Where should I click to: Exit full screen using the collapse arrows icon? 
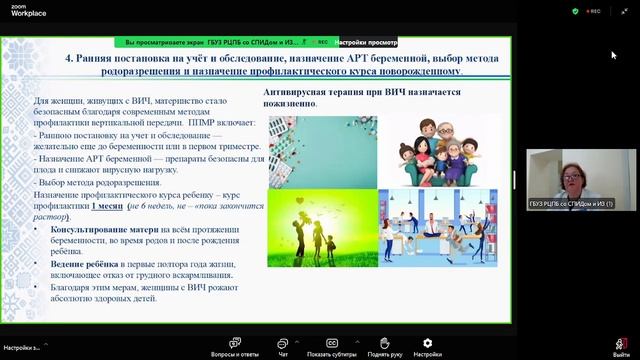click(624, 11)
